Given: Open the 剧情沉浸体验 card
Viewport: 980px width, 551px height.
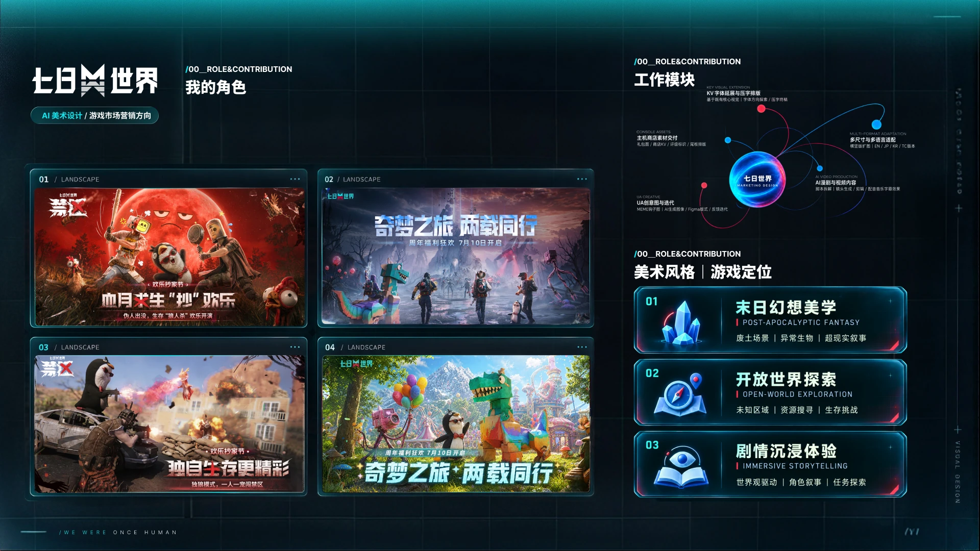Looking at the screenshot, I should (x=770, y=464).
